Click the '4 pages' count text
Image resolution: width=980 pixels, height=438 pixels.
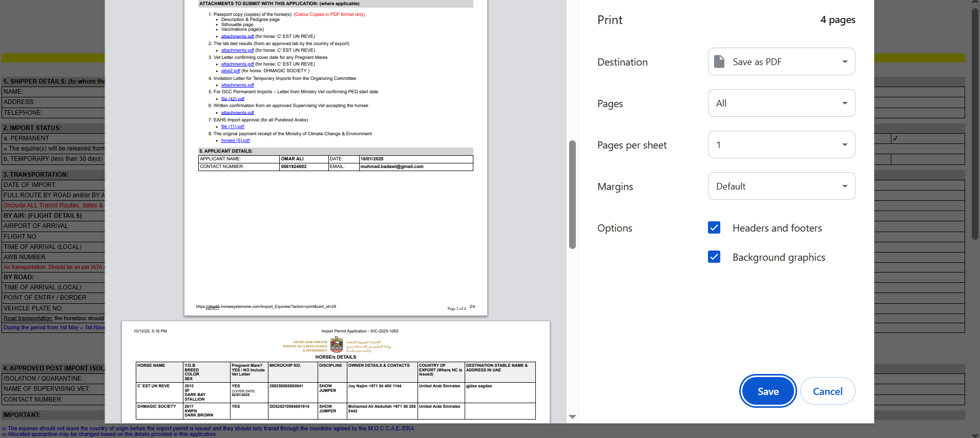coord(838,19)
